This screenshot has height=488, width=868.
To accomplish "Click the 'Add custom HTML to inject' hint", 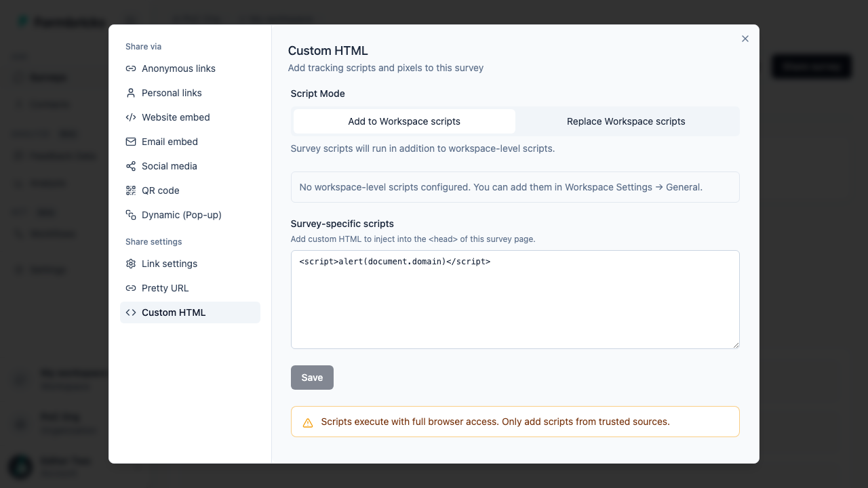I will 413,239.
